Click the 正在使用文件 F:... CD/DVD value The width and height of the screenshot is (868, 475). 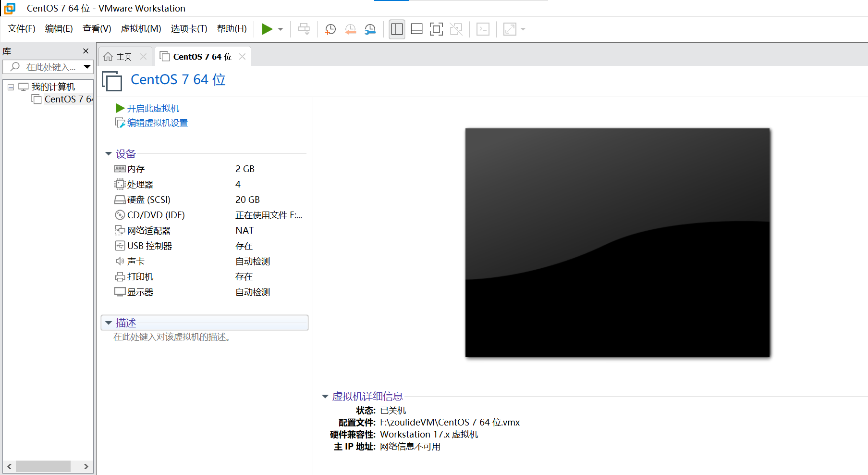[269, 215]
